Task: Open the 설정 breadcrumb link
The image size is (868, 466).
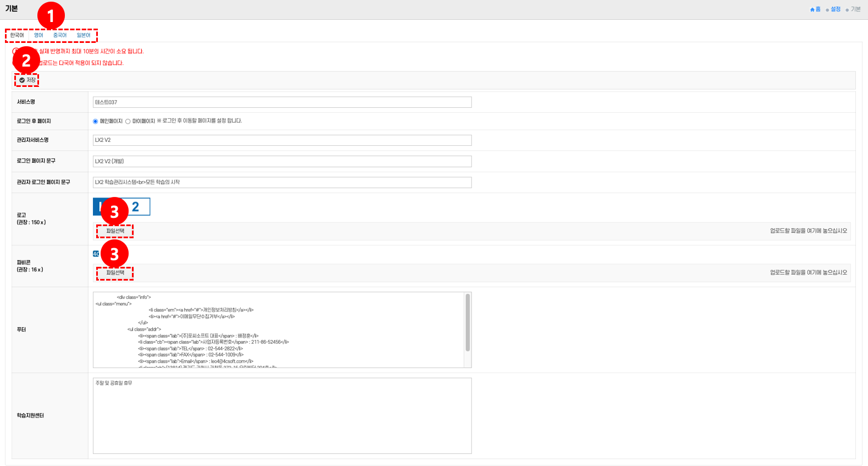Action: (835, 9)
